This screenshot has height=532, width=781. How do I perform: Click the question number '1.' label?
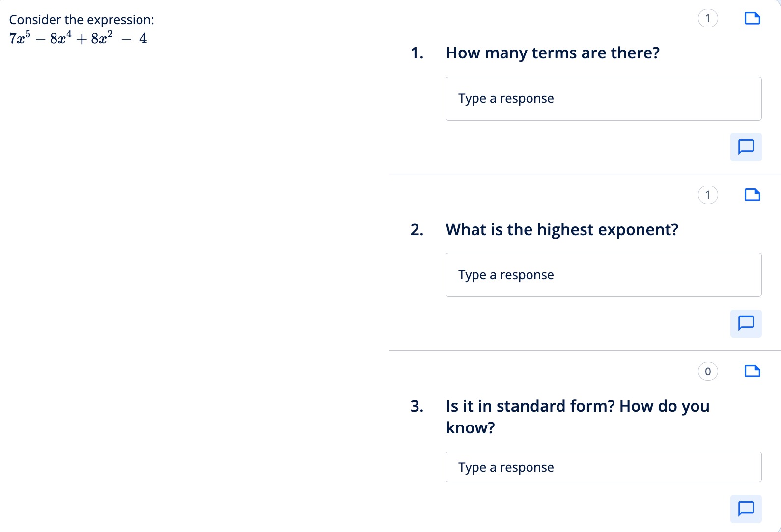tap(417, 53)
